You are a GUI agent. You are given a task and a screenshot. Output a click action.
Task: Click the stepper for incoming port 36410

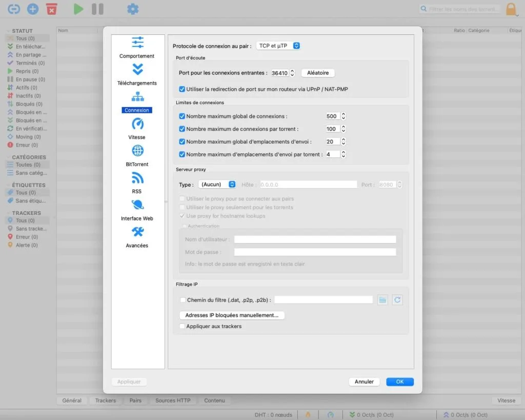point(292,73)
